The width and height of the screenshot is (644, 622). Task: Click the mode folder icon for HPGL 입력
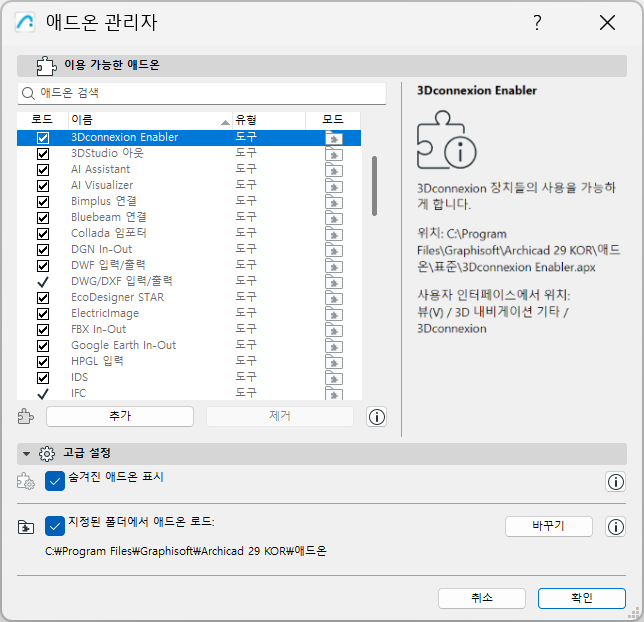click(334, 362)
